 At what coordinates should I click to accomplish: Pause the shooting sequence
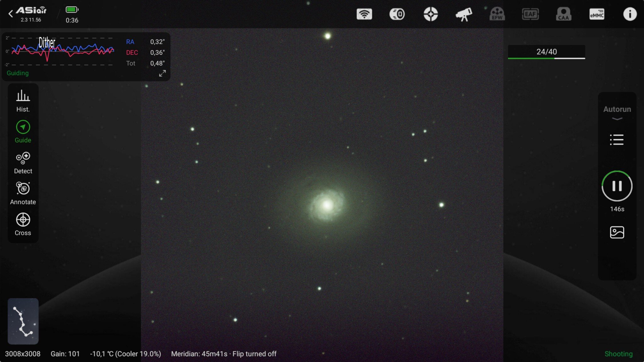pos(617,186)
